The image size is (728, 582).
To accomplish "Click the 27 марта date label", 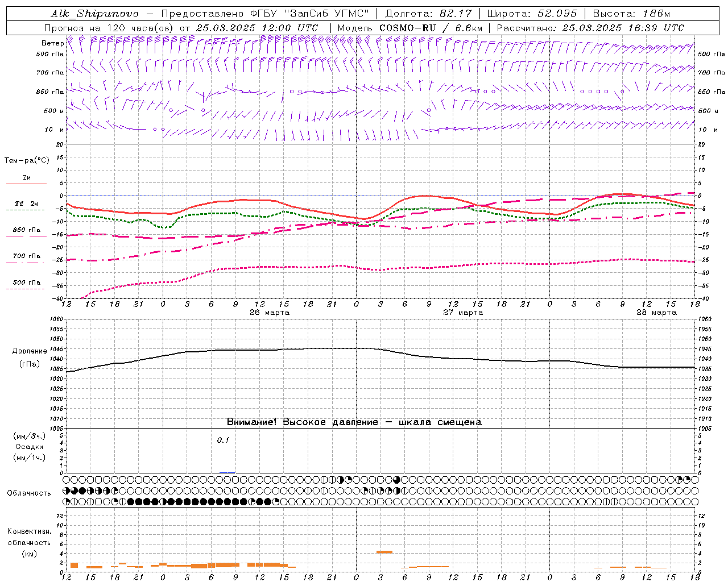I will [463, 313].
